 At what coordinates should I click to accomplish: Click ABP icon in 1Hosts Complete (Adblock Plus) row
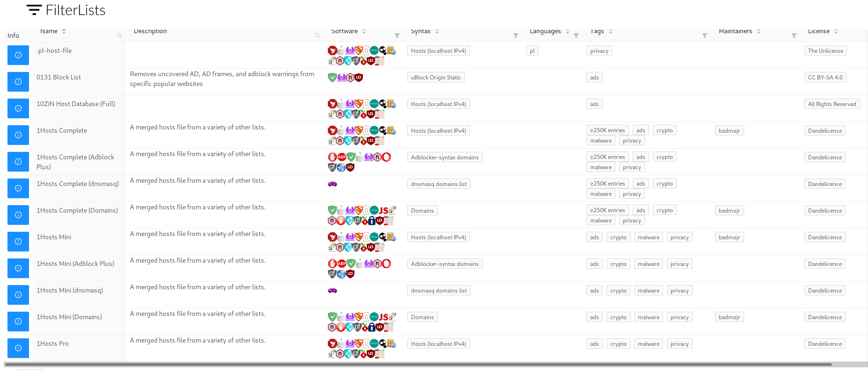(342, 157)
